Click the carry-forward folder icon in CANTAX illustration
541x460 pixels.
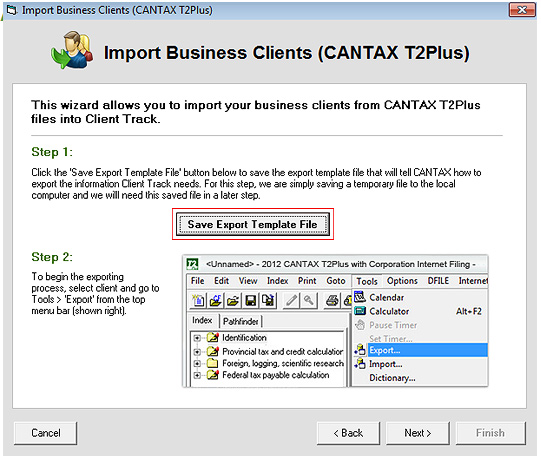216,302
